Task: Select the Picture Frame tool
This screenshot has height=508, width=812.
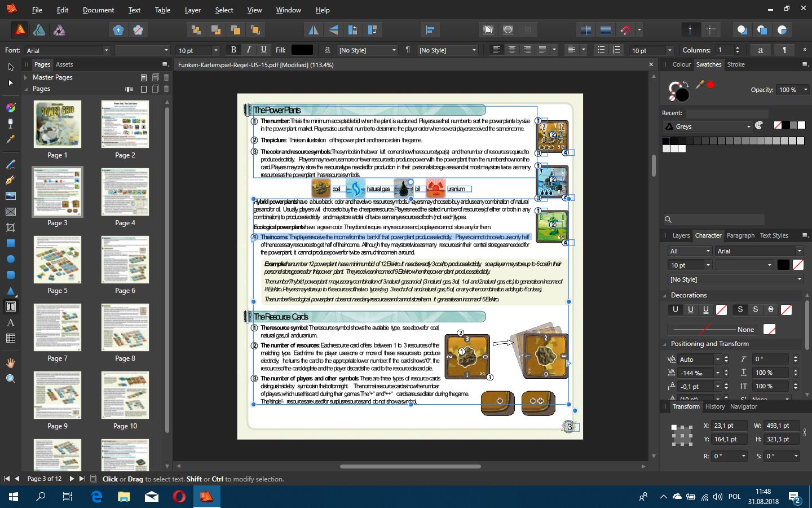Action: click(x=11, y=212)
